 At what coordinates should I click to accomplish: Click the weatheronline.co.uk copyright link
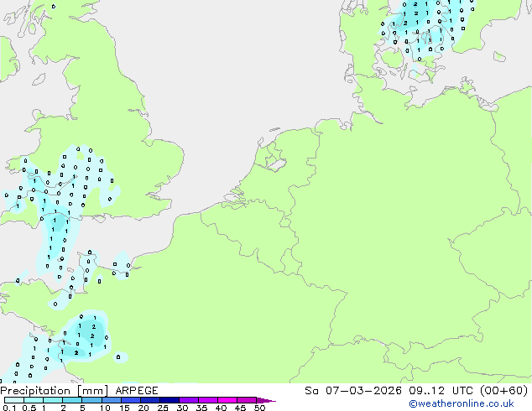point(462,403)
